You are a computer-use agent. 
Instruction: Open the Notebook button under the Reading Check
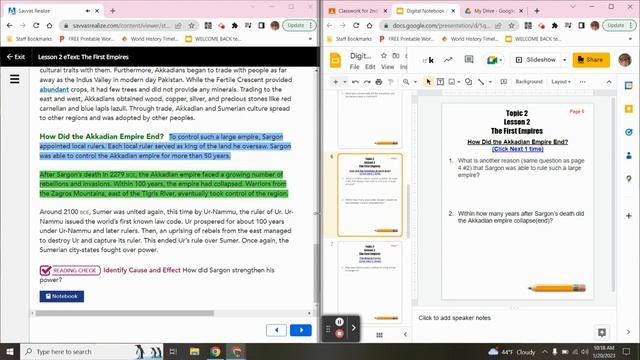tap(62, 296)
